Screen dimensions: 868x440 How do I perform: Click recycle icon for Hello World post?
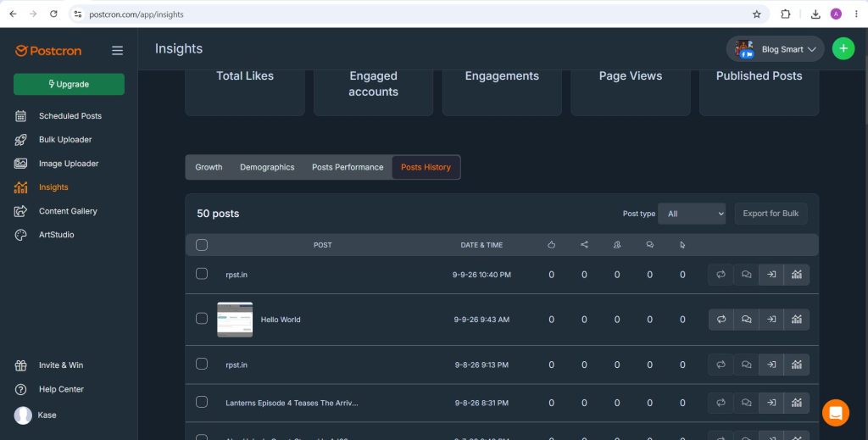click(x=721, y=320)
